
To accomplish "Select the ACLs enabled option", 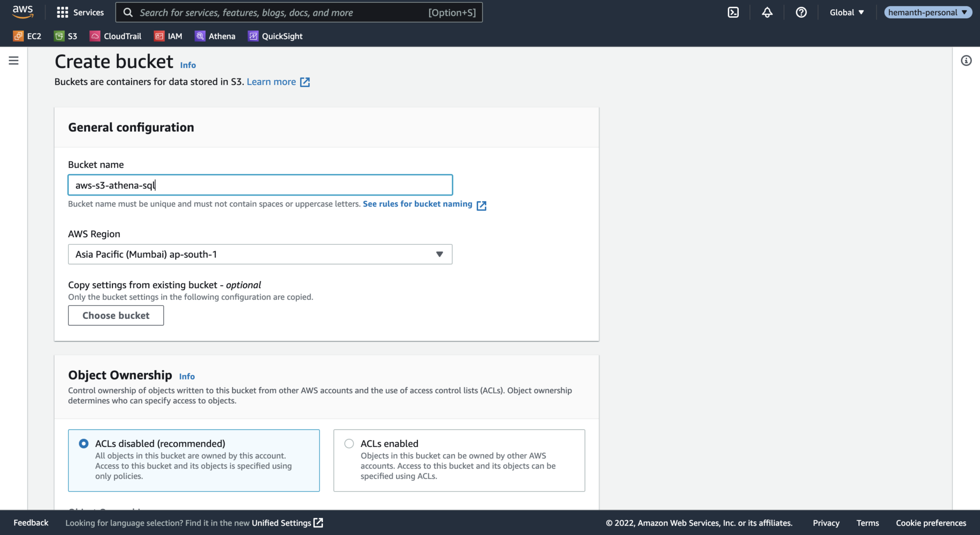I will pos(348,443).
